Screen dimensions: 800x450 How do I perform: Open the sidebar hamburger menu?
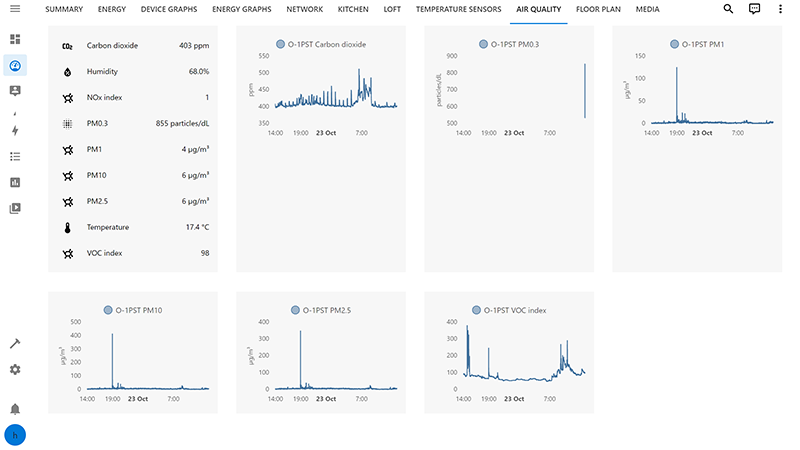[x=15, y=9]
